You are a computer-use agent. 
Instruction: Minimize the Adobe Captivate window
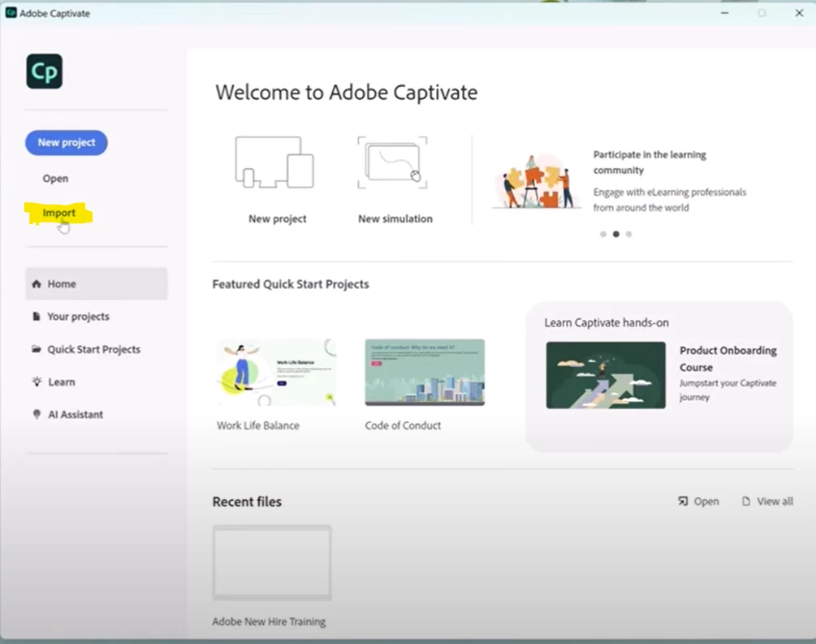pos(724,13)
